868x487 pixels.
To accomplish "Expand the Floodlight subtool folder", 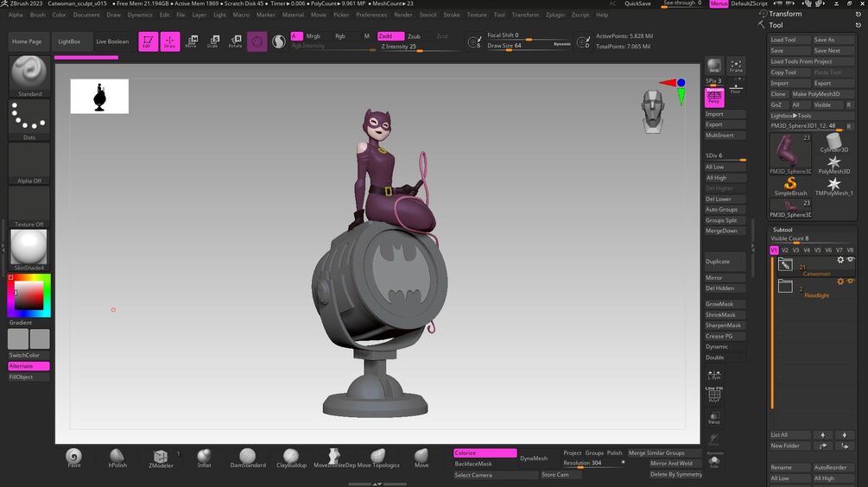I will pyautogui.click(x=785, y=286).
